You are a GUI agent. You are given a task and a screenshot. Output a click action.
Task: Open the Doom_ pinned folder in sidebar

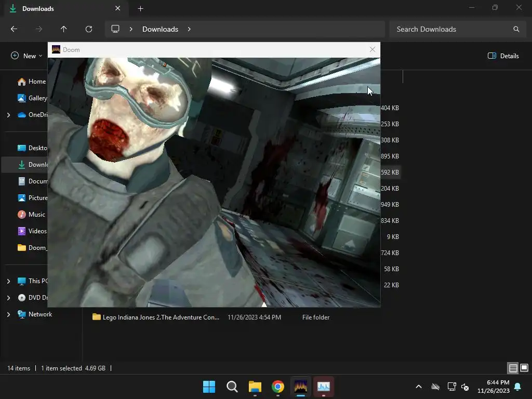point(33,248)
